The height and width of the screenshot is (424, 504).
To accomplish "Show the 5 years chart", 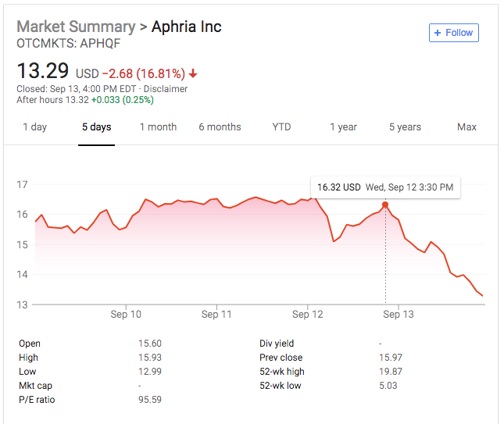I will 405,127.
